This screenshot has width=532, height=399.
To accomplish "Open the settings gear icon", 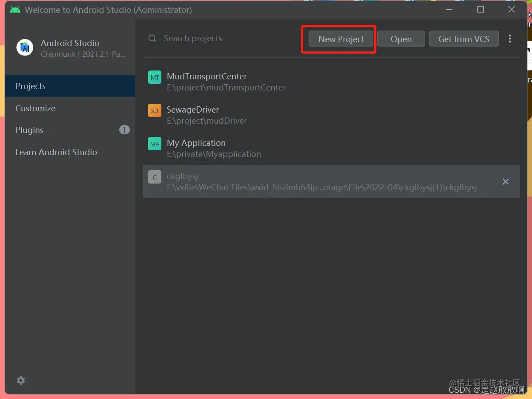I will (x=21, y=380).
